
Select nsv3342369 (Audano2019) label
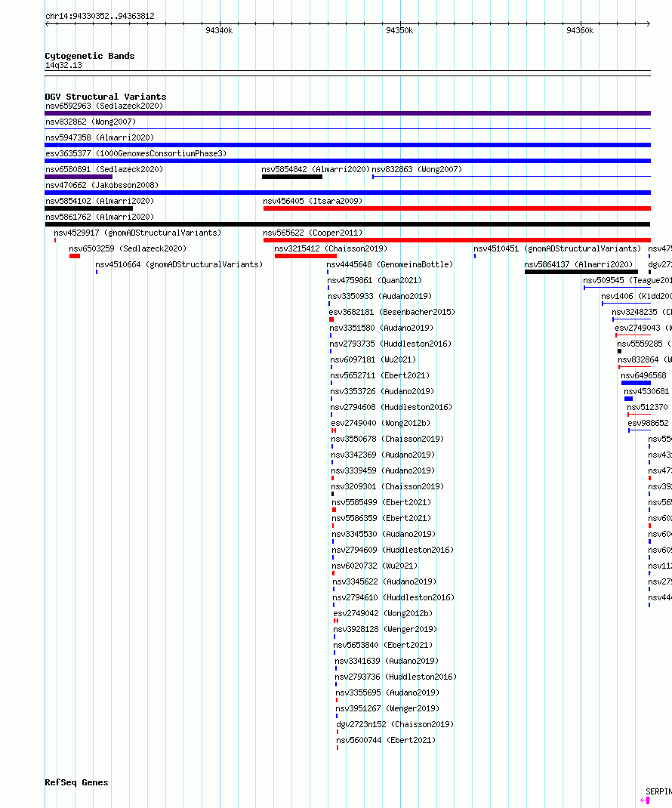[383, 455]
